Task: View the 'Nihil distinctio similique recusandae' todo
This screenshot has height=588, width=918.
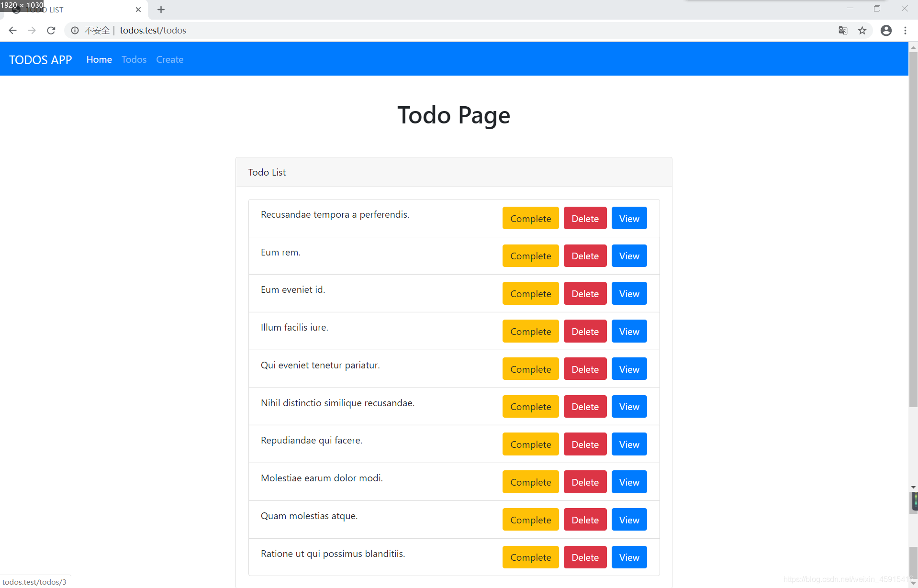Action: [x=629, y=406]
